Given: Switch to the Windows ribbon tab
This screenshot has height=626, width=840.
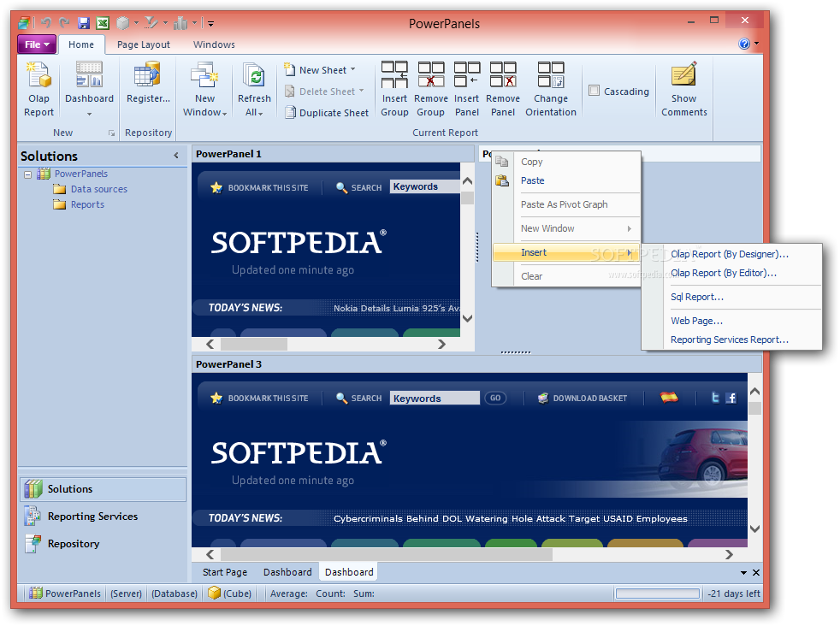Looking at the screenshot, I should click(214, 44).
